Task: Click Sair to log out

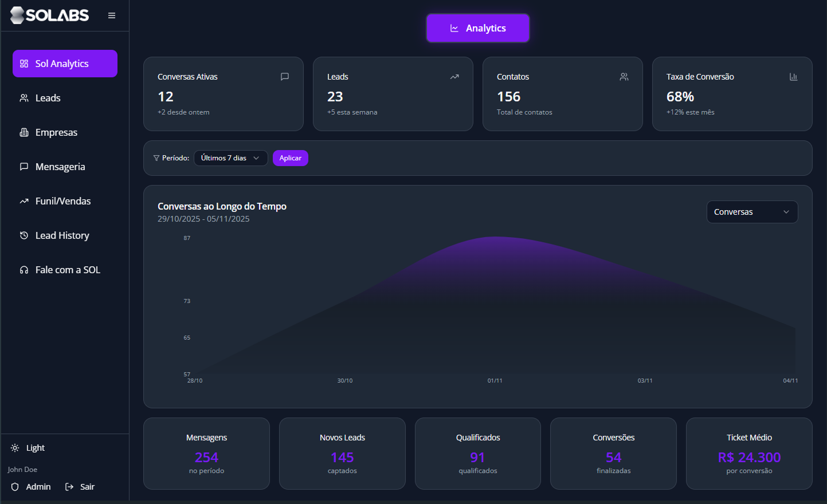Action: coord(80,487)
